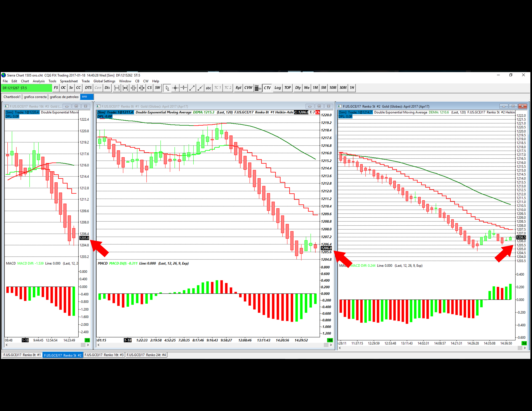
Task: Toggle the DTS toolbar button
Action: [x=88, y=88]
